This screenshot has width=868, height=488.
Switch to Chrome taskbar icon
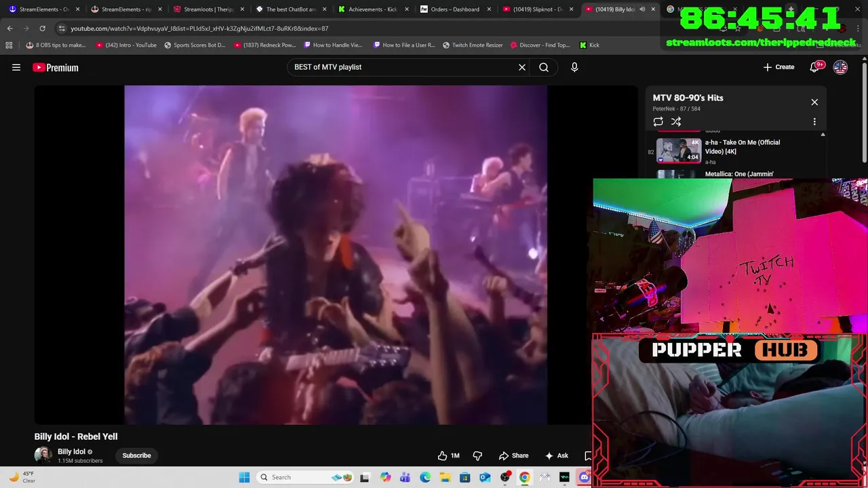[524, 477]
